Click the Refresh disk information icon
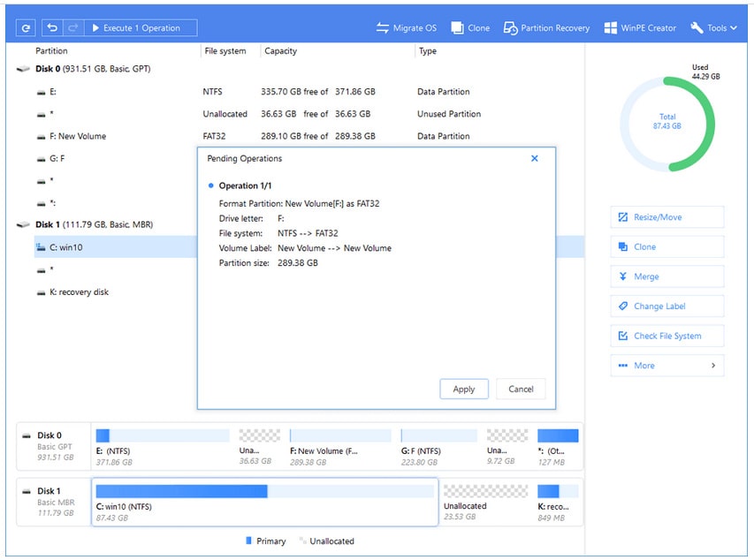This screenshot has width=754, height=560. coord(26,26)
